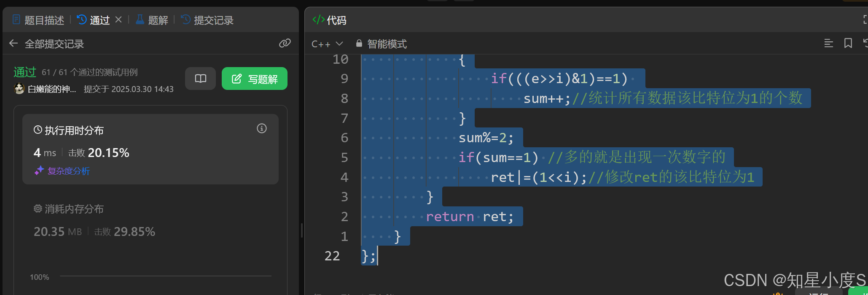
Task: Click the reset code undo icon
Action: pos(865,43)
